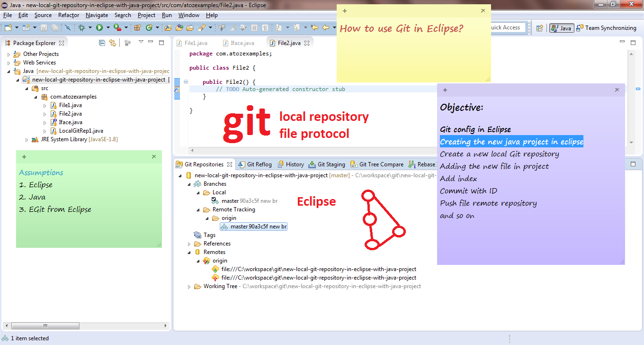Click the New Java Class icon

click(x=149, y=28)
